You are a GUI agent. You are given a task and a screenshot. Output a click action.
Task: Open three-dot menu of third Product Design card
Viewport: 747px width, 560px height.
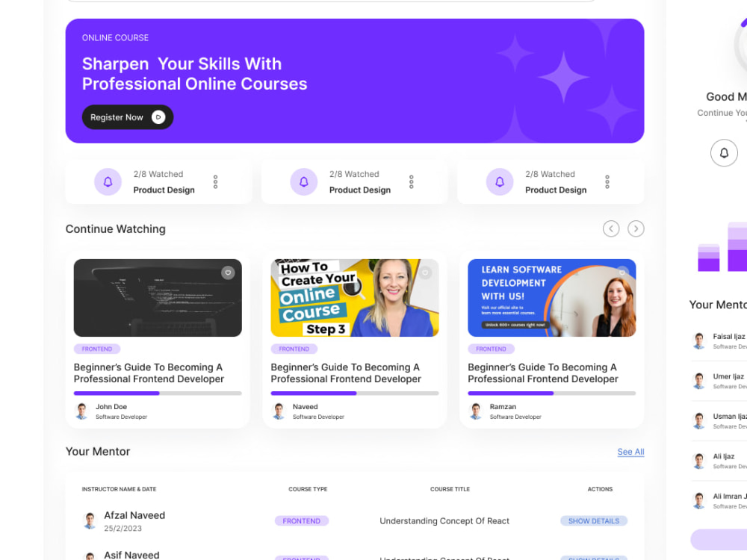(607, 182)
